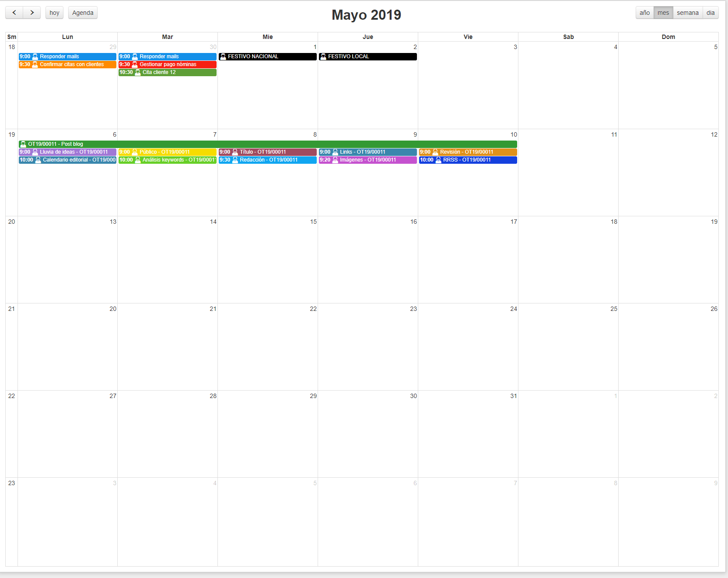
Task: Switch to 'dia' view
Action: tap(710, 13)
